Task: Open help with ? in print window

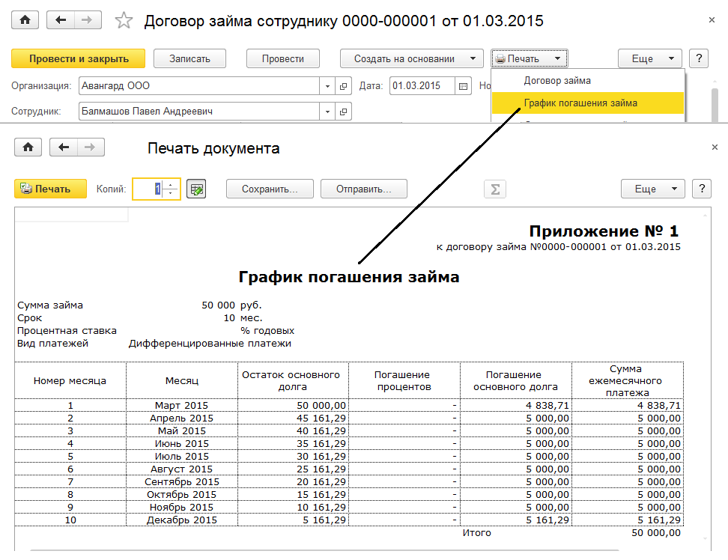Action: (701, 189)
